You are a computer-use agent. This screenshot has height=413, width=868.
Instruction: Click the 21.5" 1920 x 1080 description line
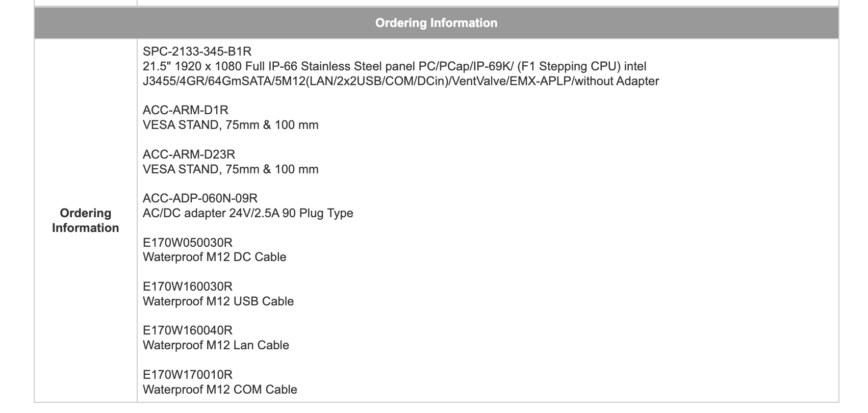395,66
